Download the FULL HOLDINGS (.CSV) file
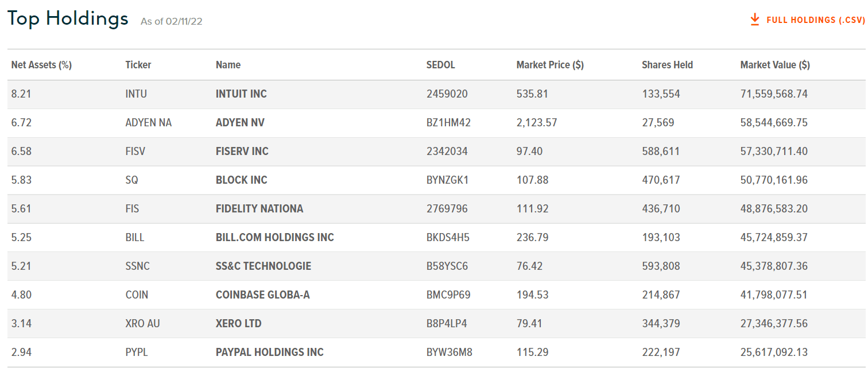Viewport: 868px width, 368px height. click(813, 20)
